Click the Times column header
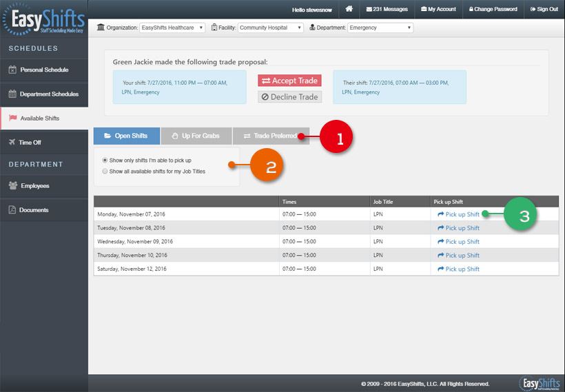The image size is (565, 392). [x=325, y=202]
